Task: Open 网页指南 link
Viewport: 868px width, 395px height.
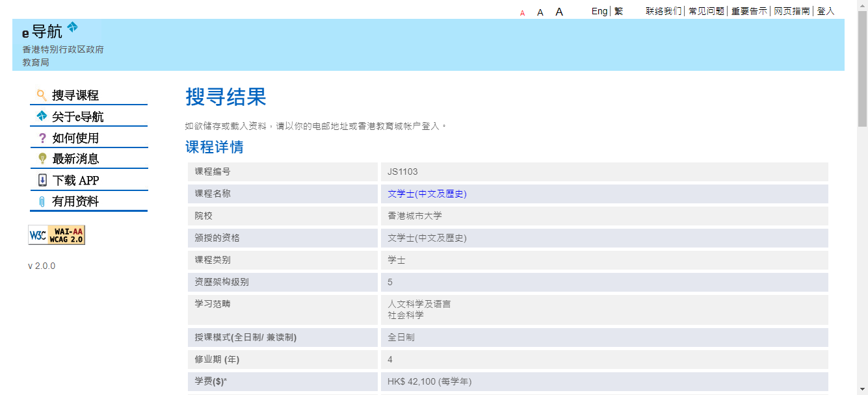Action: point(792,11)
